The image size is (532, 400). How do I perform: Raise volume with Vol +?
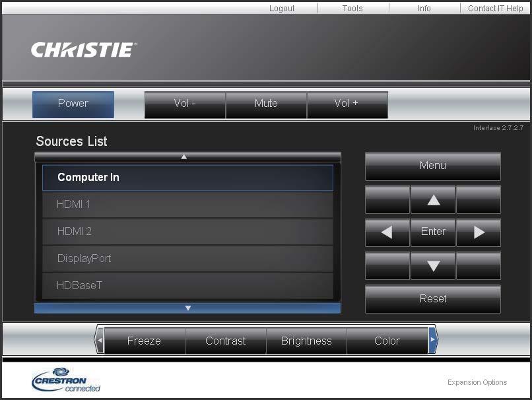click(347, 105)
